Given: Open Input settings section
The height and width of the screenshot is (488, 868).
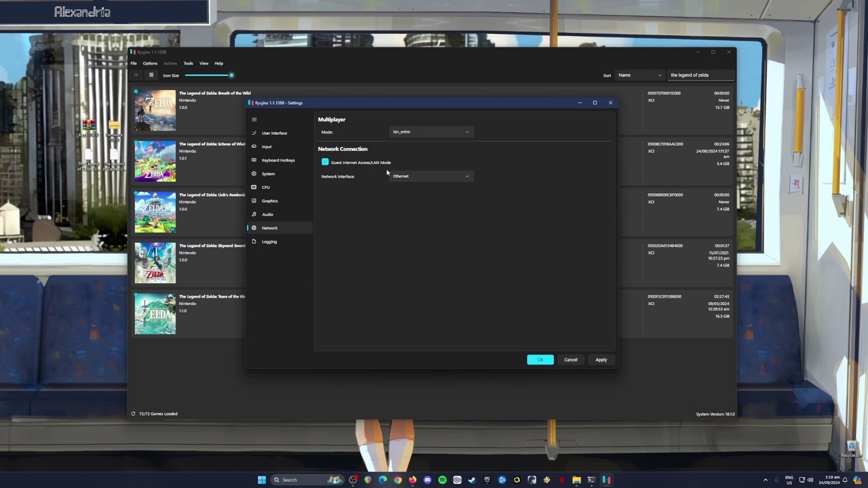Looking at the screenshot, I should coord(279,146).
